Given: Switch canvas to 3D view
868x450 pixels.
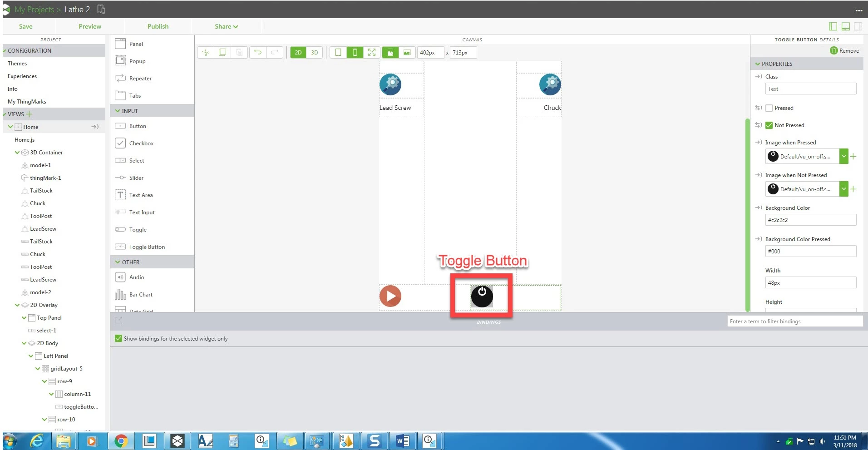Looking at the screenshot, I should coord(315,53).
